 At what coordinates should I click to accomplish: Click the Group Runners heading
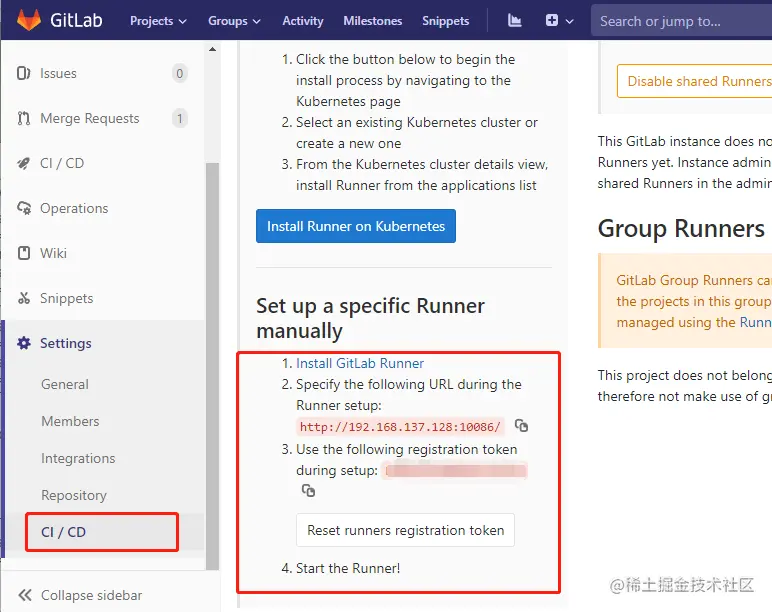pos(681,228)
